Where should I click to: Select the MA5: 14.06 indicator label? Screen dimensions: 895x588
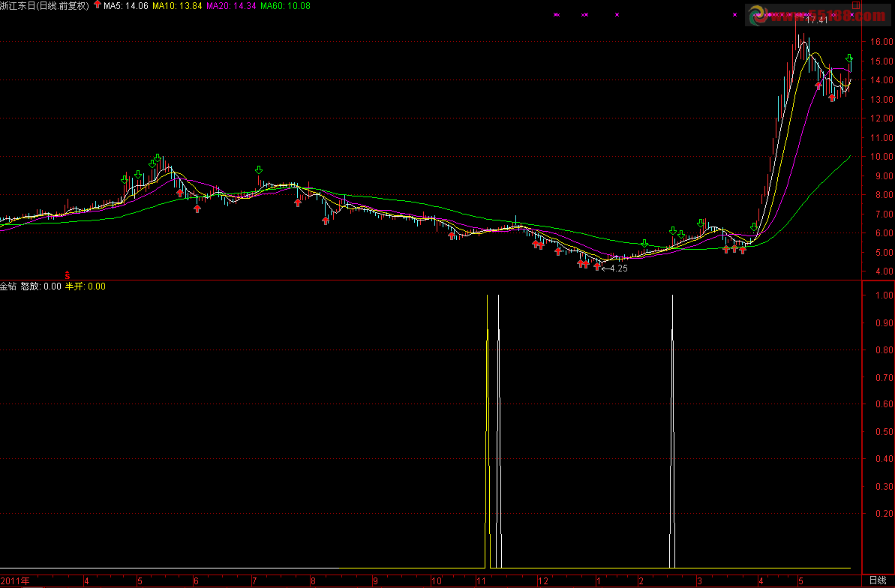(125, 6)
